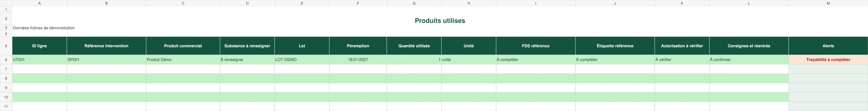Select row 7 header

pyautogui.click(x=6, y=69)
